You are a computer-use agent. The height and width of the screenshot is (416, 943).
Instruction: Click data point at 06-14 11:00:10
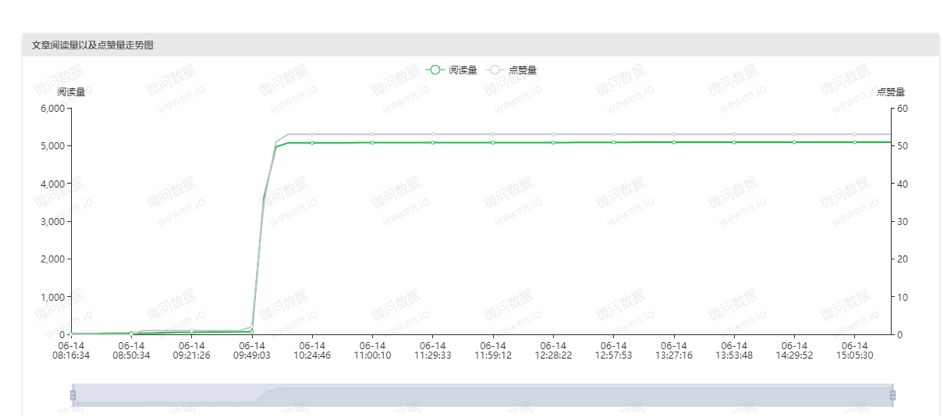coord(372,142)
